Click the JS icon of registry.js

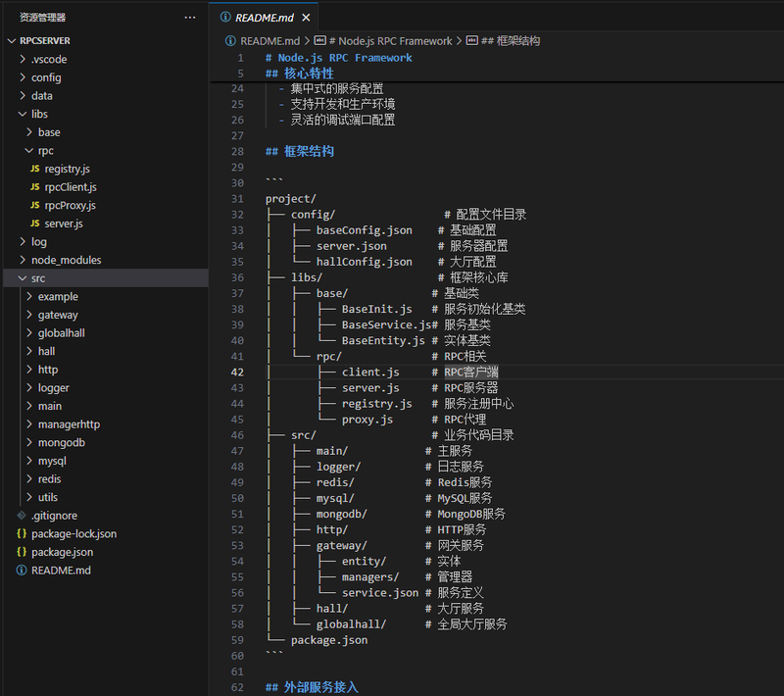(35, 169)
